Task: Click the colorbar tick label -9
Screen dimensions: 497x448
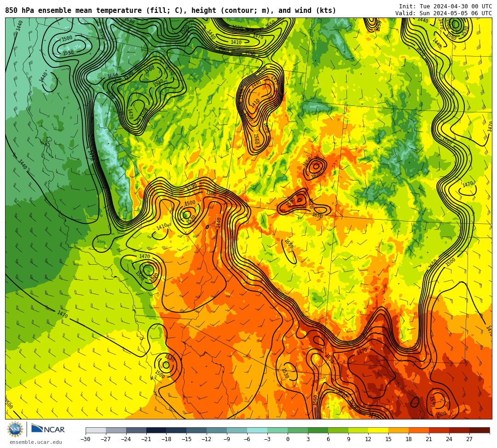Action: pyautogui.click(x=226, y=439)
